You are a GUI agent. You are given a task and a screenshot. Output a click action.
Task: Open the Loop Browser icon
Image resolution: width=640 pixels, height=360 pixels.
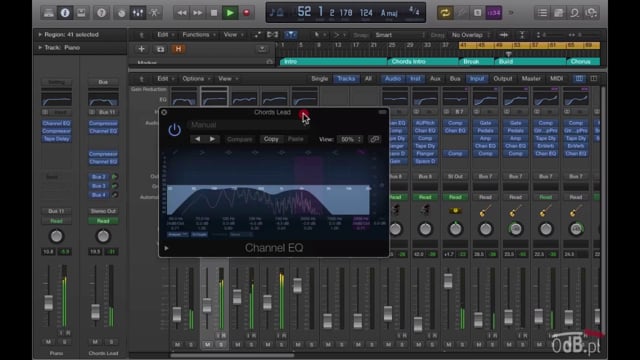pyautogui.click(x=575, y=13)
